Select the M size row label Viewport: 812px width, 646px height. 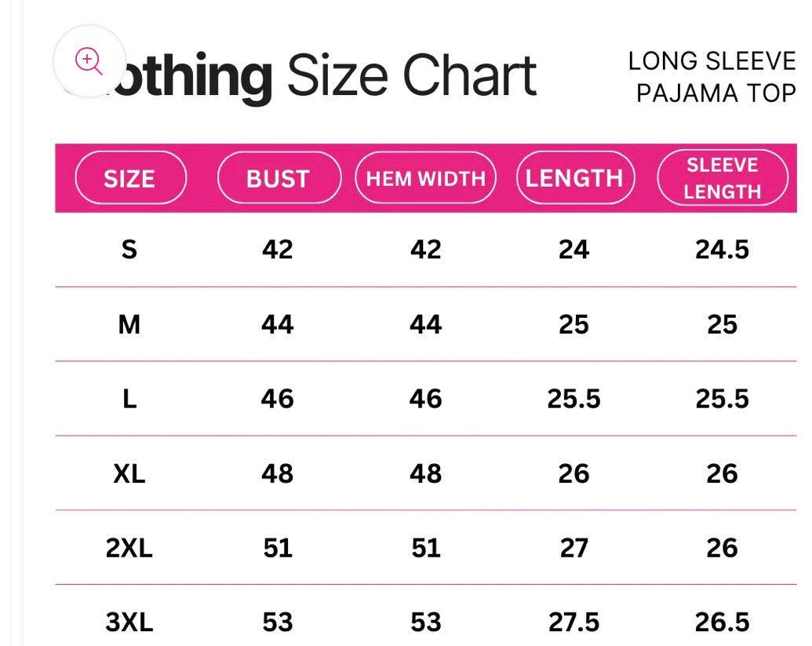(x=129, y=325)
